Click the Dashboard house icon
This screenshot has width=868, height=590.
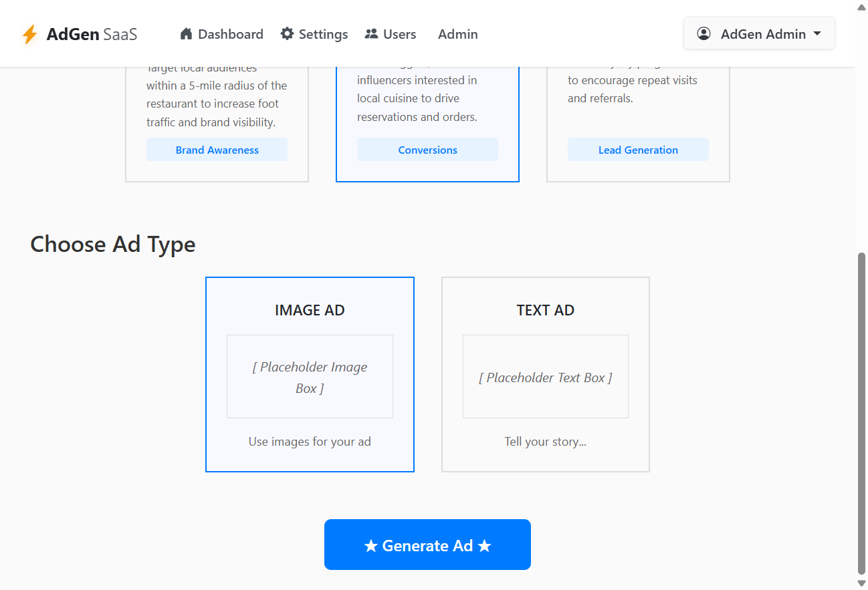click(x=187, y=33)
